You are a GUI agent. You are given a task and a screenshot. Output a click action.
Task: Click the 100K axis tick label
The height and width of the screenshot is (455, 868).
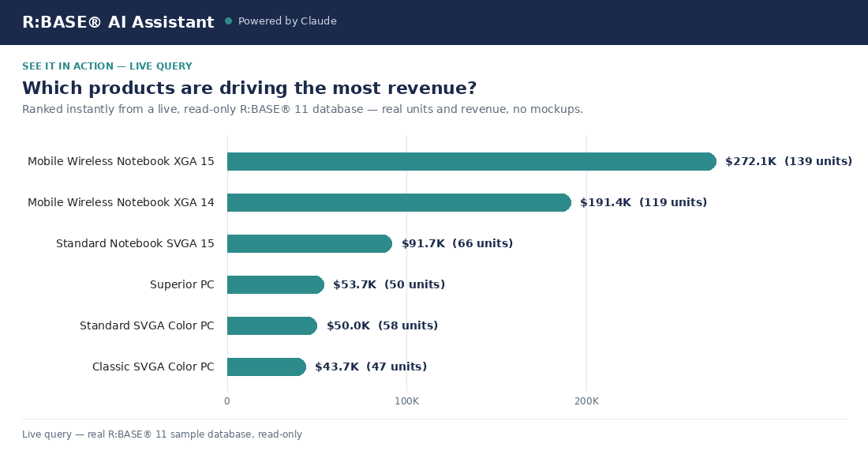407,401
